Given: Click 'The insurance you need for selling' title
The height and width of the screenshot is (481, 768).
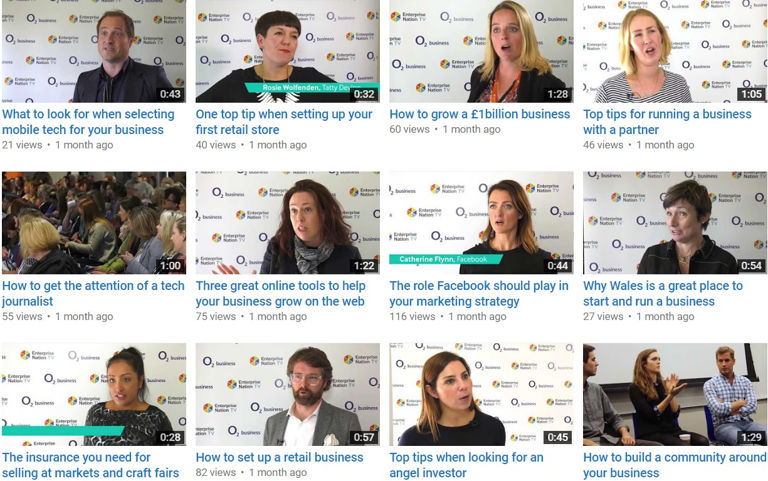Looking at the screenshot, I should [x=91, y=465].
